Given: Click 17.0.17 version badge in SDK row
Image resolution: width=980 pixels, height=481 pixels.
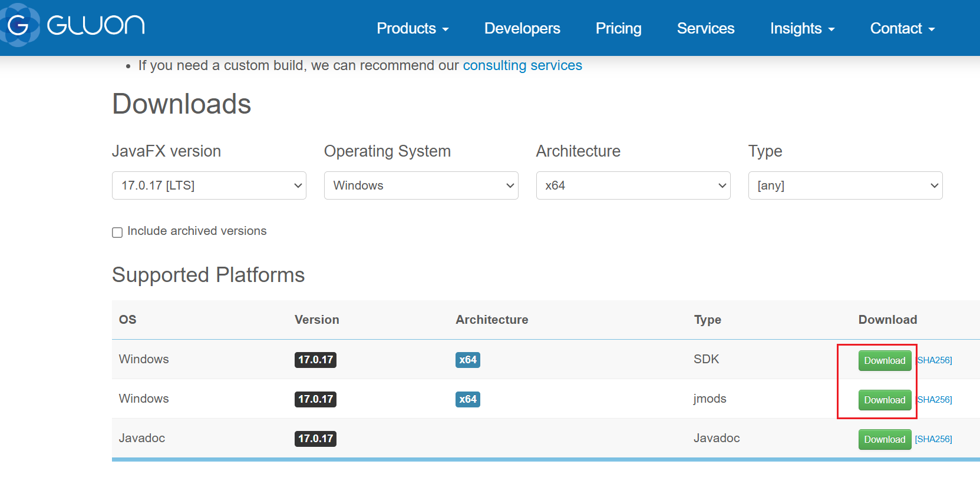Looking at the screenshot, I should [315, 360].
